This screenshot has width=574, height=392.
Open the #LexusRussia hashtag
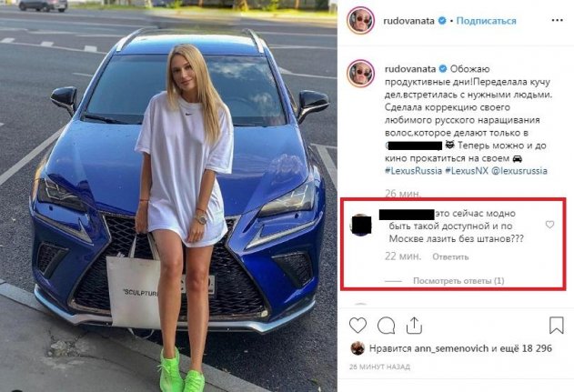pos(413,171)
